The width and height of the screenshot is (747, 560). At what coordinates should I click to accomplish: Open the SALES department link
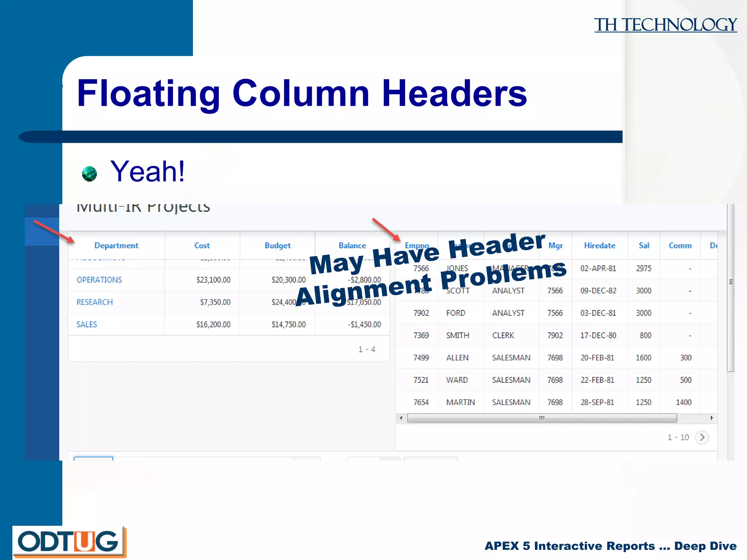pos(87,324)
